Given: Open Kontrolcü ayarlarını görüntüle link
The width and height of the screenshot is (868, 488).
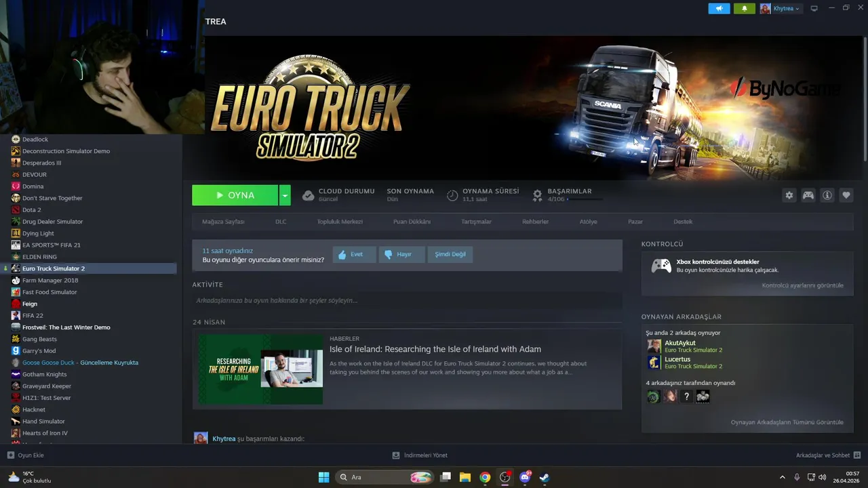Looking at the screenshot, I should (803, 285).
